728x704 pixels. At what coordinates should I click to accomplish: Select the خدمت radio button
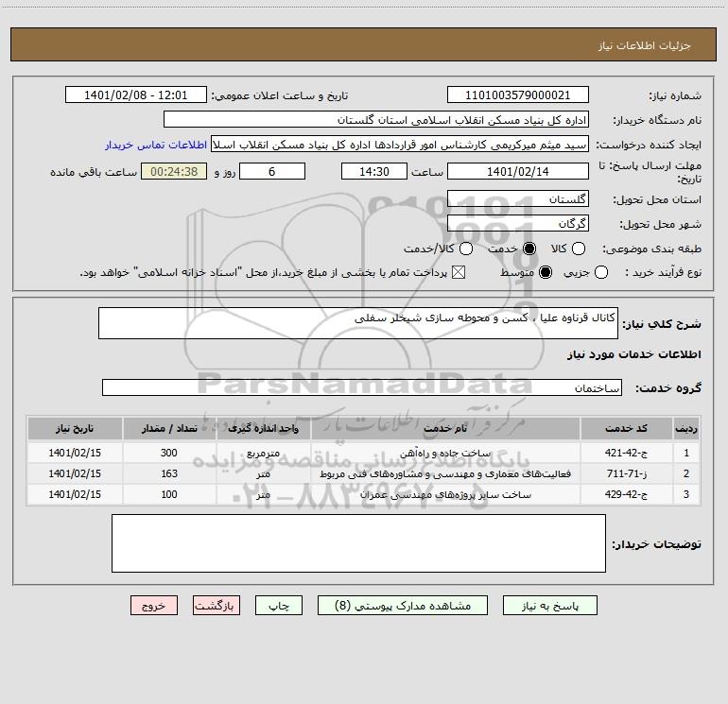[529, 249]
